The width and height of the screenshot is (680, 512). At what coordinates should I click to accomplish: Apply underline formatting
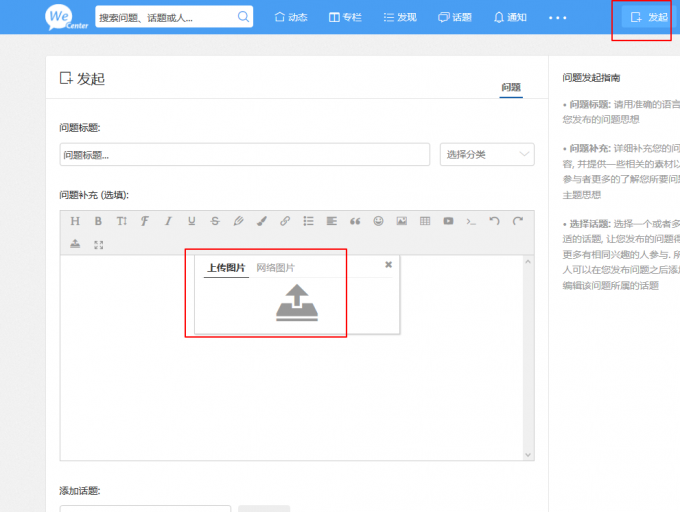[x=192, y=221]
